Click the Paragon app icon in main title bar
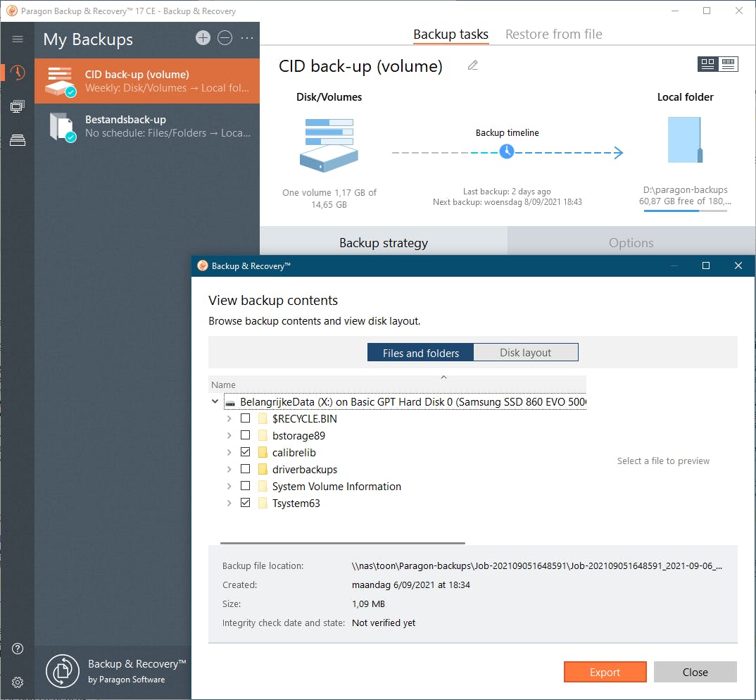Screen dimensions: 756x700 pyautogui.click(x=11, y=11)
